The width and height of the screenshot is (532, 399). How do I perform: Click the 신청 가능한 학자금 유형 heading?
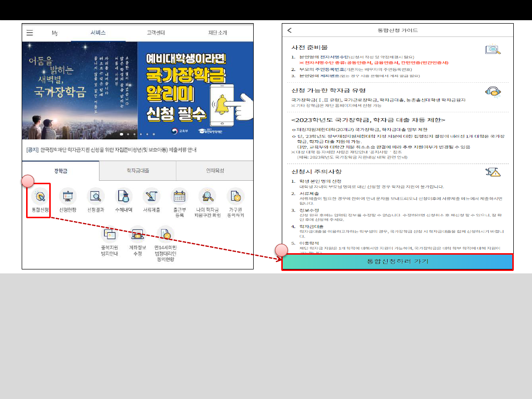[x=329, y=90]
